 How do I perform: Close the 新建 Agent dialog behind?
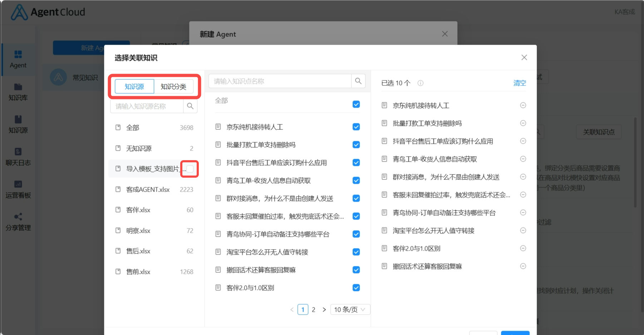pyautogui.click(x=445, y=34)
